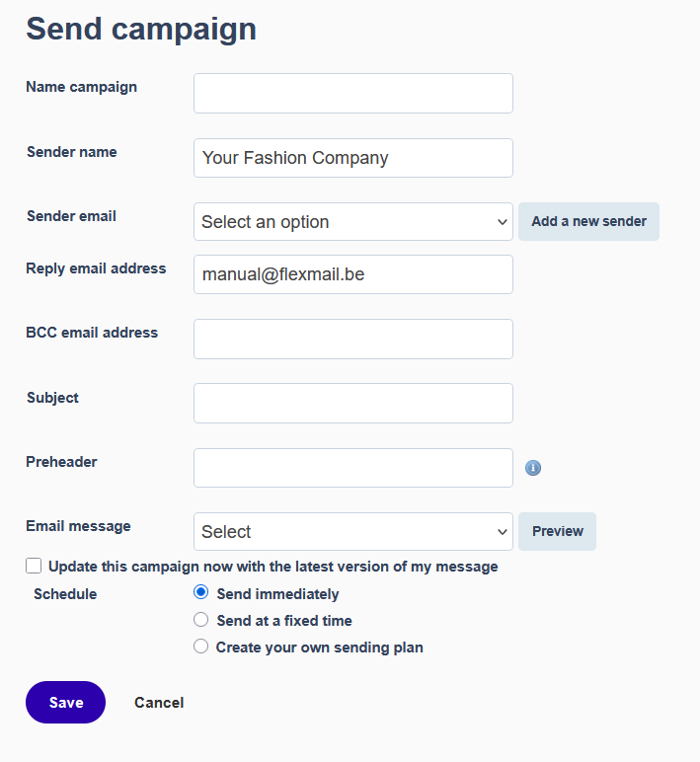
Task: Click the Preheader info icon
Action: tap(533, 468)
